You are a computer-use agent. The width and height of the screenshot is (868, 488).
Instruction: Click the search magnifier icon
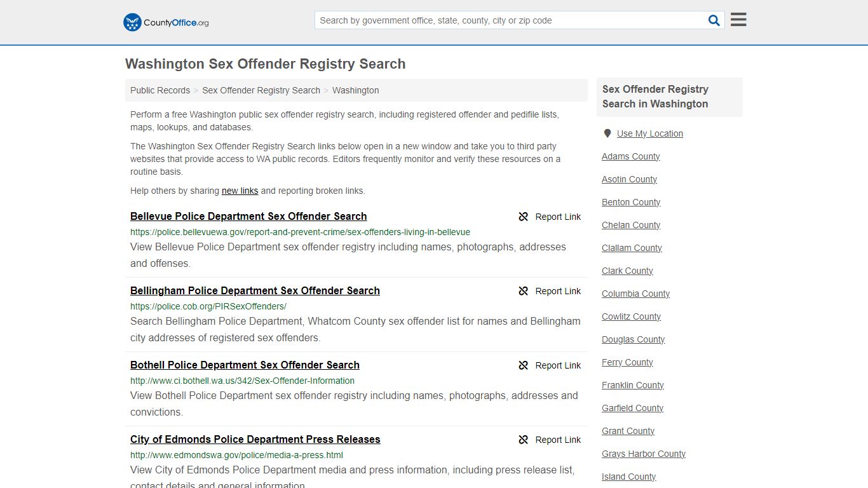714,20
